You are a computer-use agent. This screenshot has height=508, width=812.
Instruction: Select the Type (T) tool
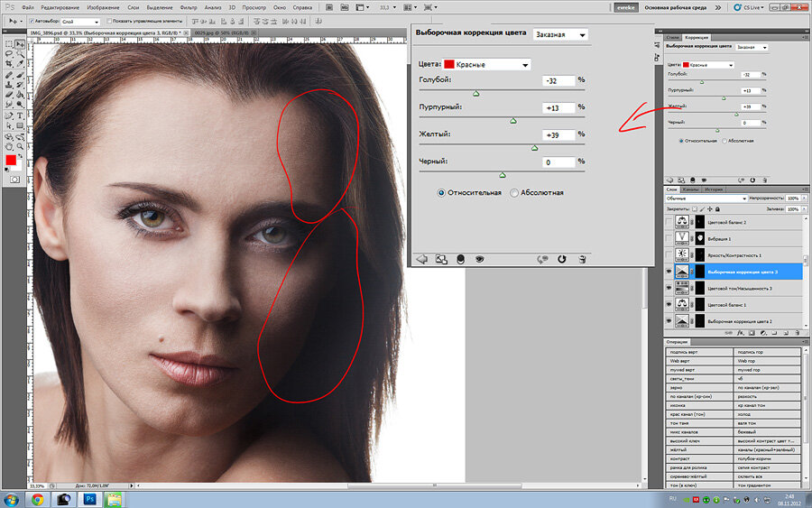[20, 116]
